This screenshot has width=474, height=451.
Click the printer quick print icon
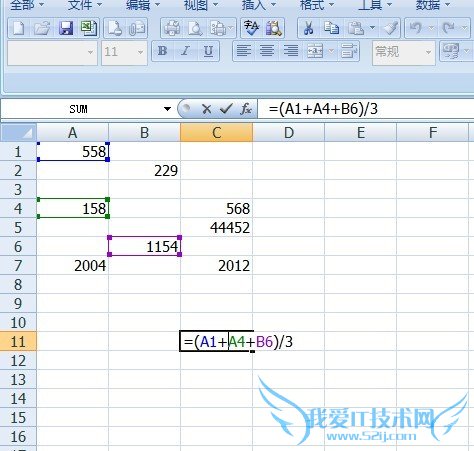point(172,28)
